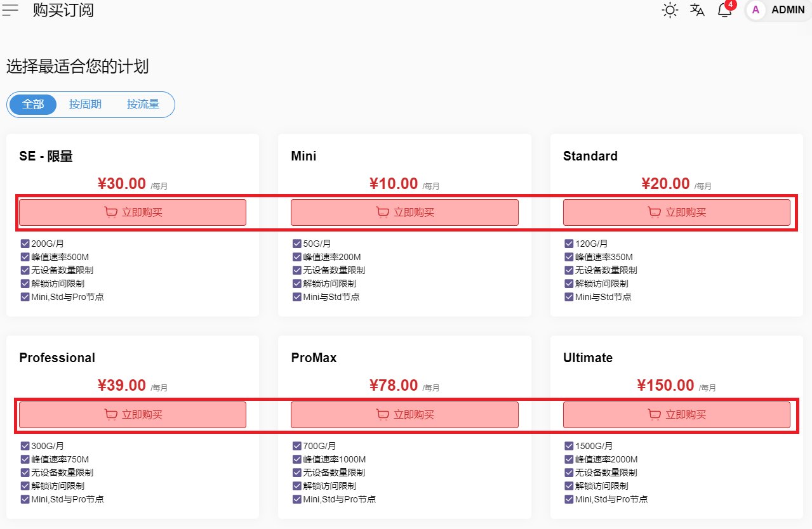This screenshot has height=529, width=812.
Task: Click cart icon on SE plan button
Action: (110, 212)
